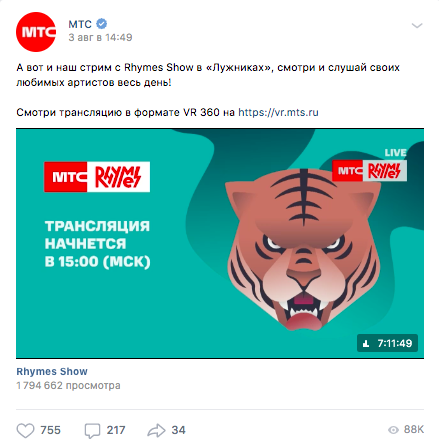Click the 34 shares counter
439x448 pixels.
pos(178,430)
